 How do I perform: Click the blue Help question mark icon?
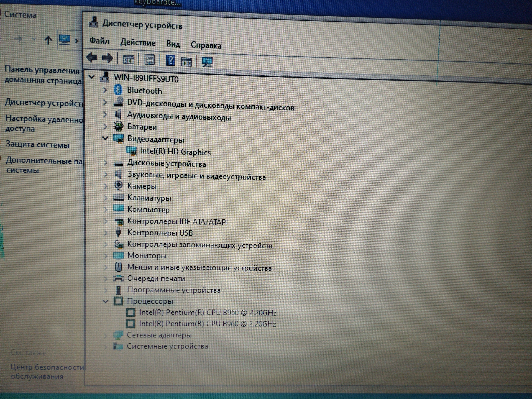(x=170, y=60)
